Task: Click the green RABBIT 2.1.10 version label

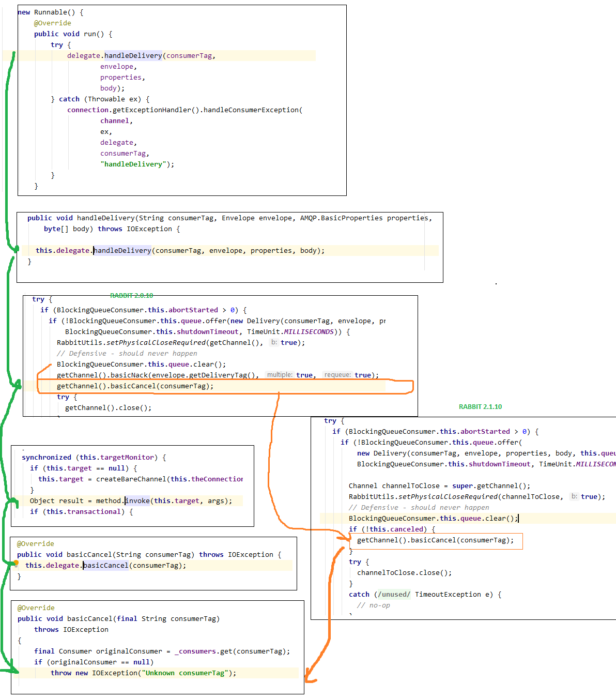Action: point(480,407)
